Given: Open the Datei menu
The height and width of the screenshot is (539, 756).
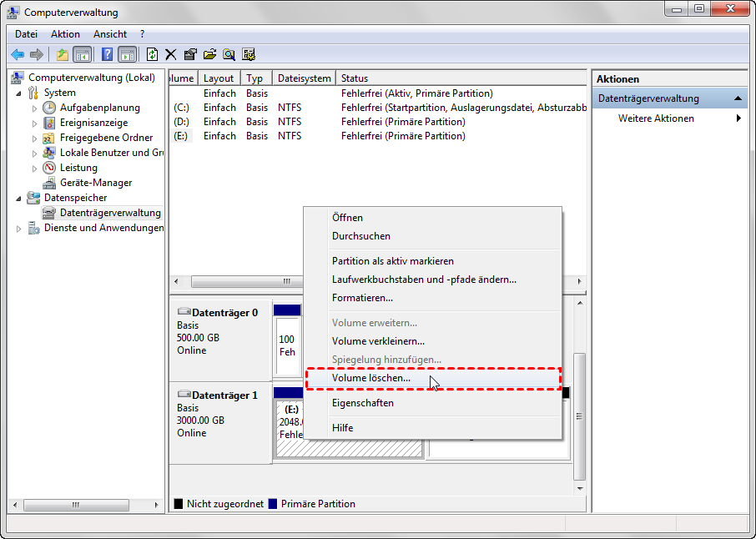Looking at the screenshot, I should coord(26,34).
